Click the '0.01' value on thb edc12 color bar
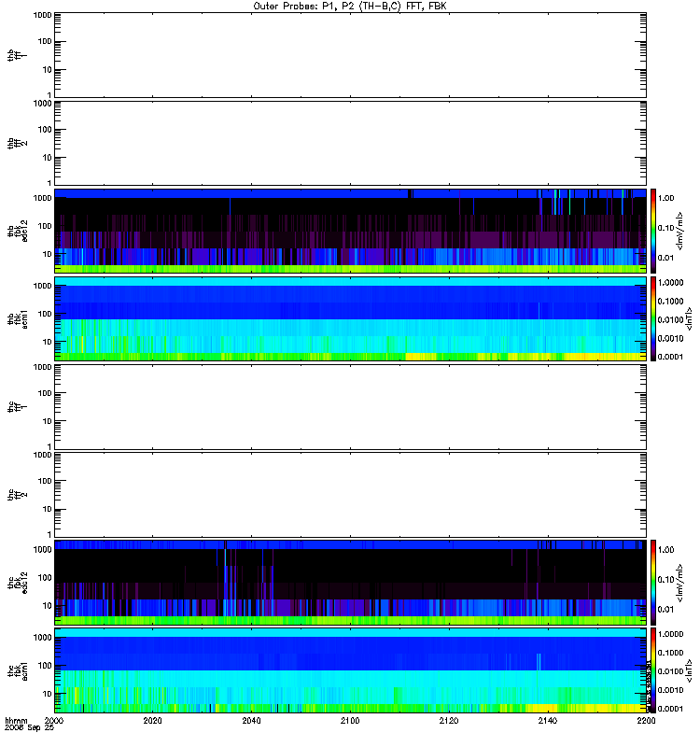 [x=666, y=258]
